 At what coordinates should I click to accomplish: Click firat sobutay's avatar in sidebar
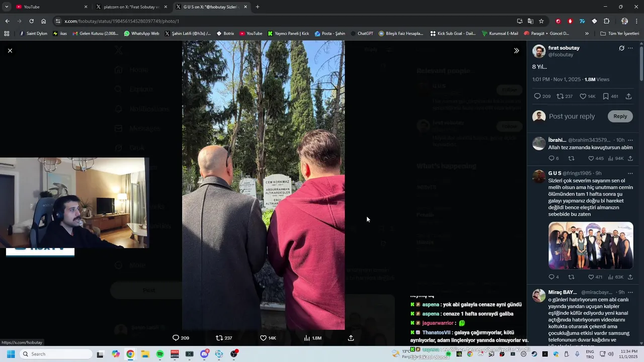click(539, 51)
